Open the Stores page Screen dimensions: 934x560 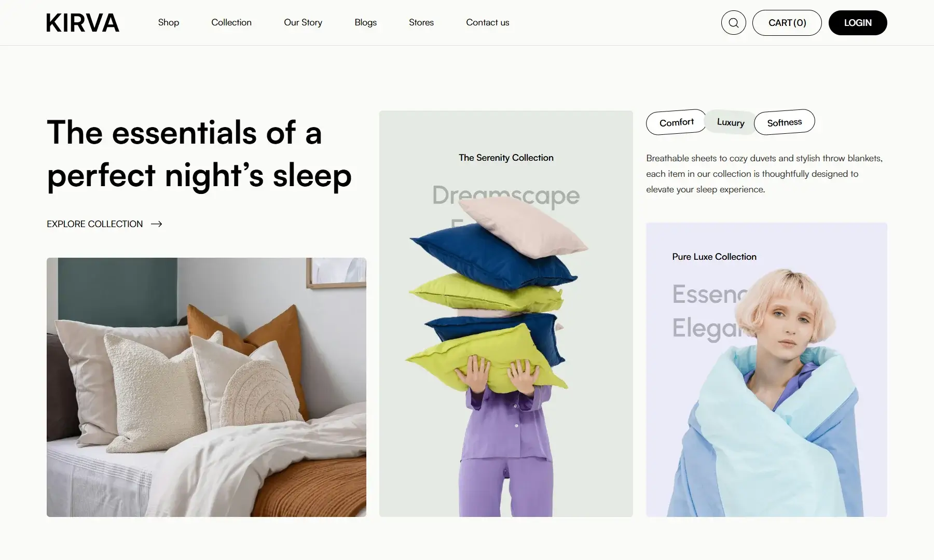[x=421, y=22]
